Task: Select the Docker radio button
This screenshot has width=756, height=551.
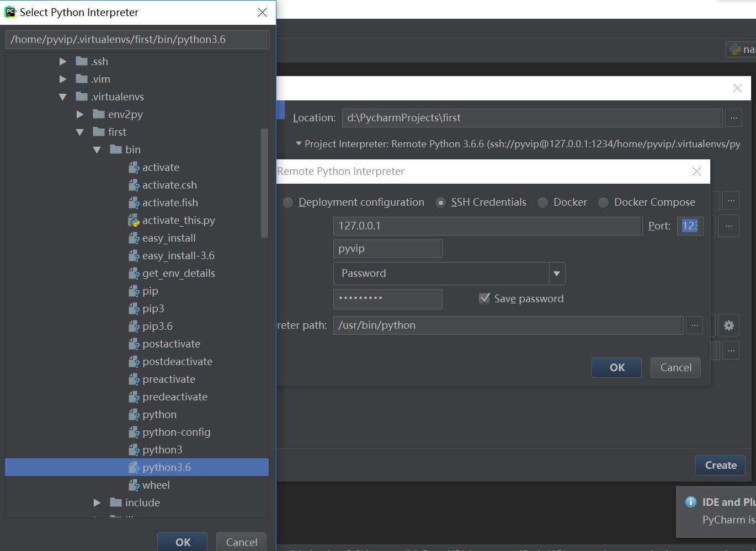Action: (542, 202)
